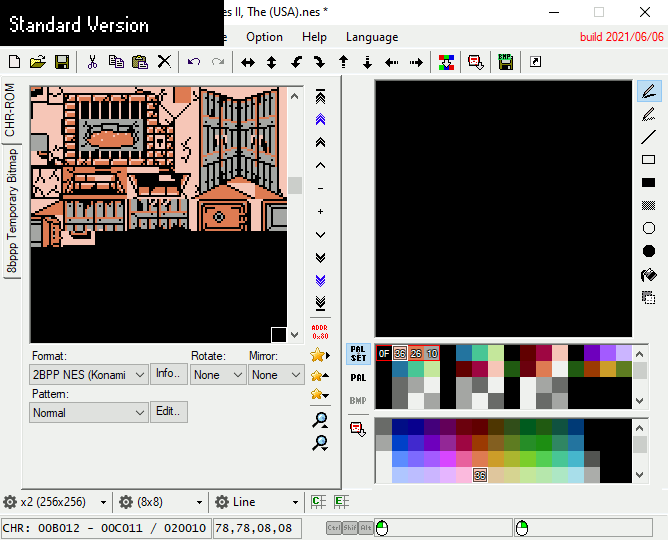Open the Language menu
Viewport: 668px width, 540px height.
[372, 37]
